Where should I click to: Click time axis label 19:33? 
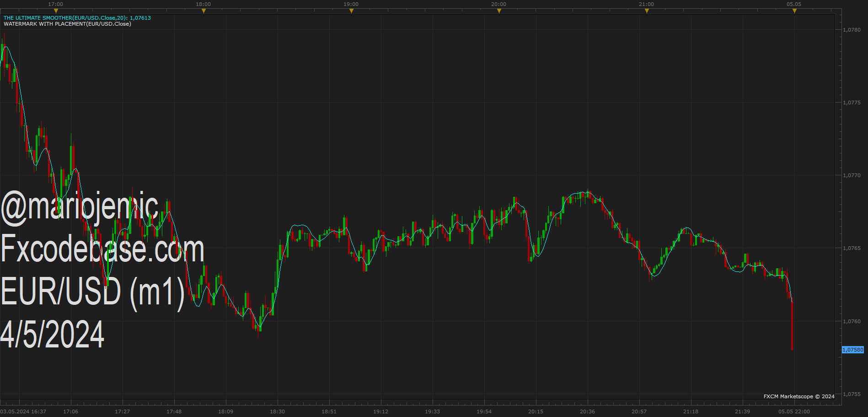point(432,412)
